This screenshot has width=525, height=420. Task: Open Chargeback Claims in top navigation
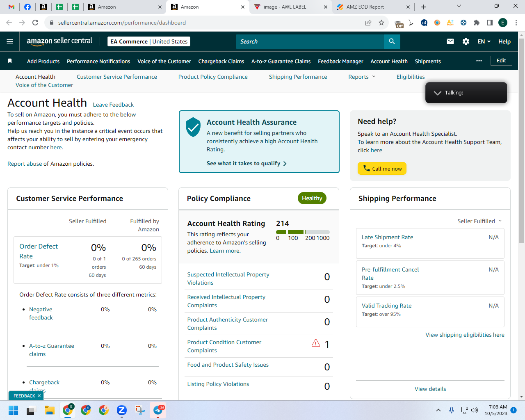pyautogui.click(x=221, y=61)
